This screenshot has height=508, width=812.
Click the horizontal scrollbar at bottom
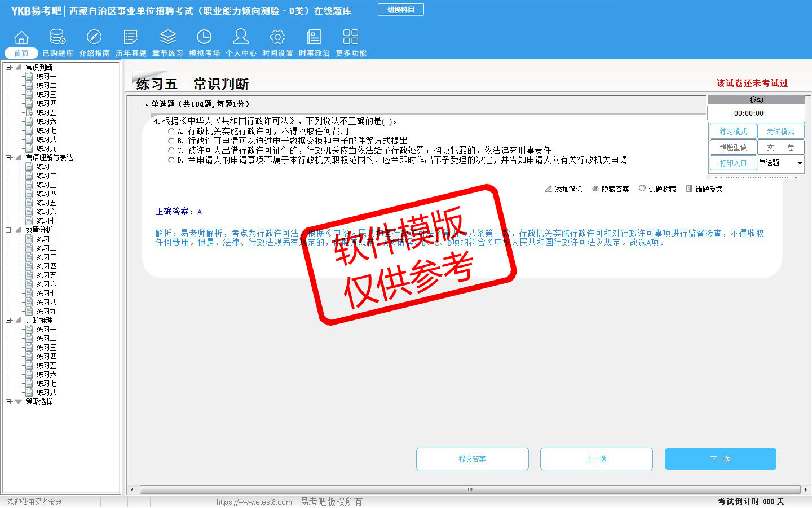[x=469, y=489]
